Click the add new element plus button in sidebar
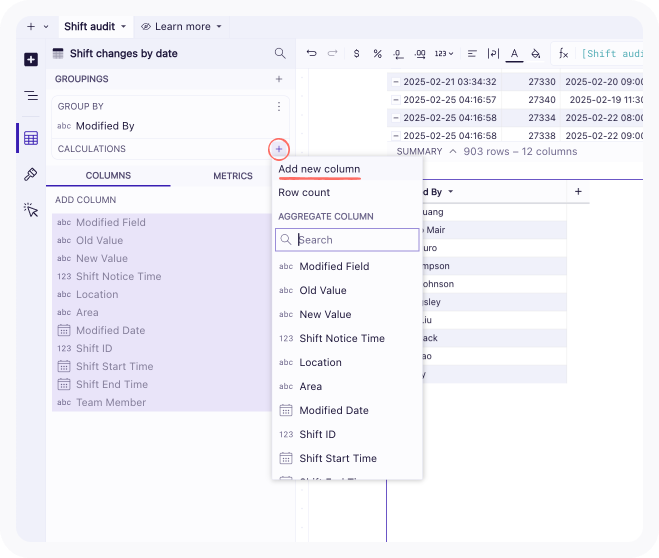This screenshot has height=558, width=659. click(x=31, y=59)
